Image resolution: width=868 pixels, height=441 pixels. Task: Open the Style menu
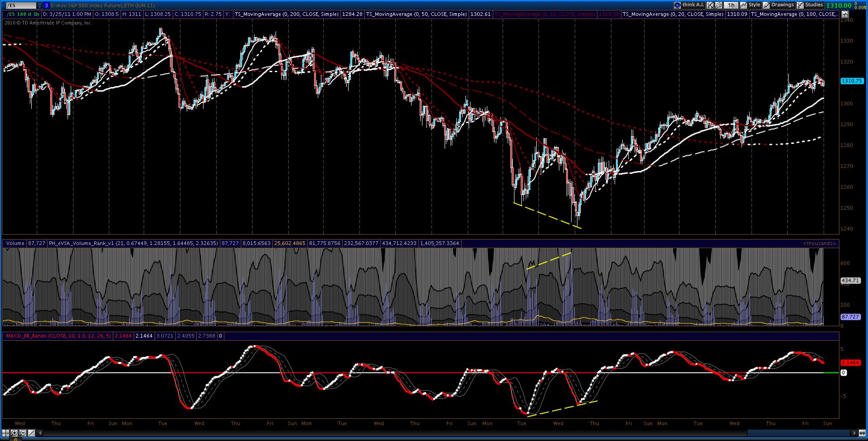pos(751,5)
